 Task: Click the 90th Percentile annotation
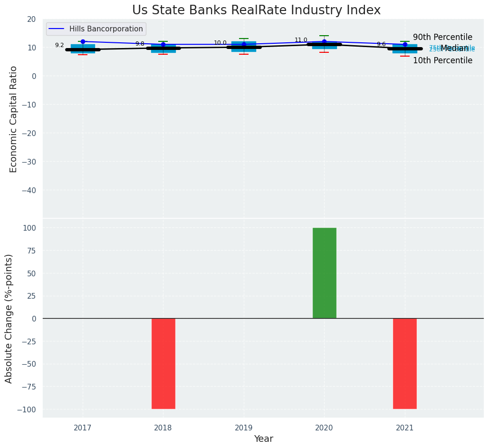[x=442, y=37]
